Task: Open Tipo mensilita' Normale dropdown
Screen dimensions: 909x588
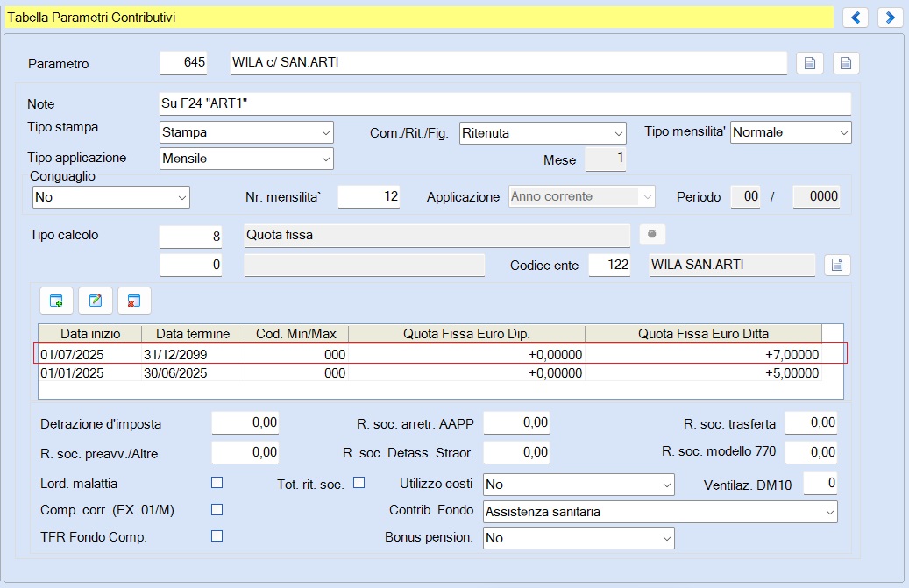Action: [x=791, y=132]
